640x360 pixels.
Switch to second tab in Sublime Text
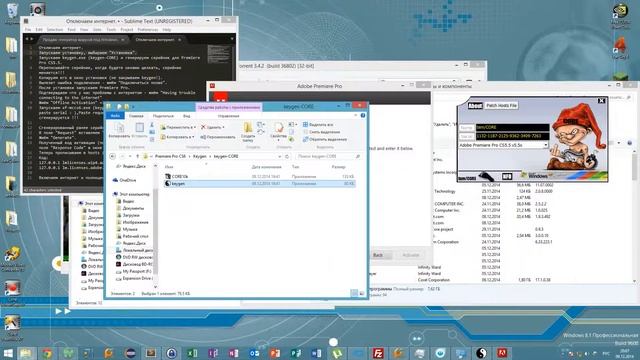[158, 40]
